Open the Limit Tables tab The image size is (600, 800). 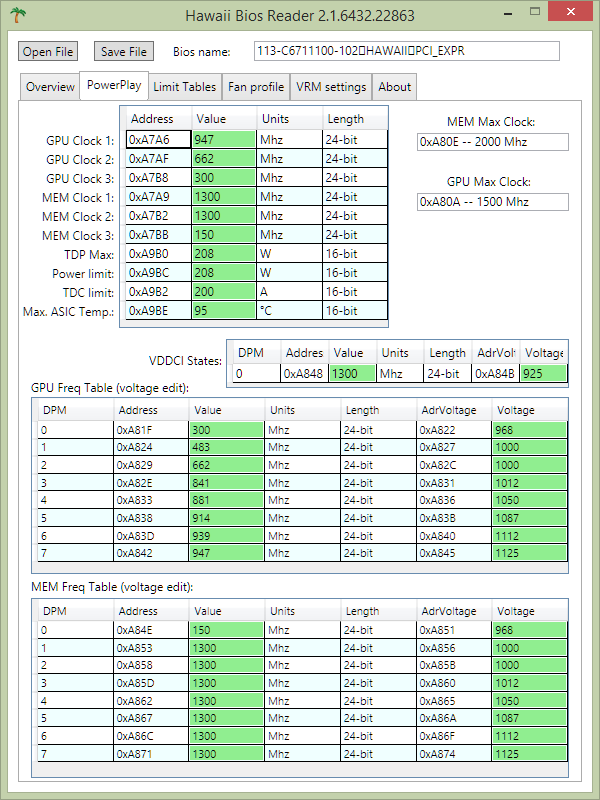(x=185, y=87)
